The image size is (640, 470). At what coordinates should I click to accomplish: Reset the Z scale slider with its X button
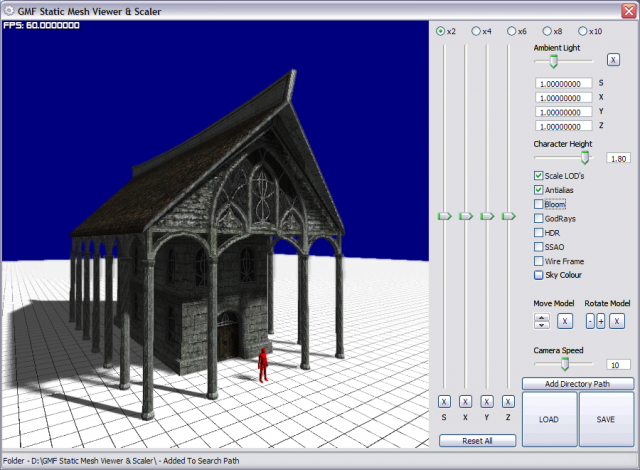click(508, 401)
